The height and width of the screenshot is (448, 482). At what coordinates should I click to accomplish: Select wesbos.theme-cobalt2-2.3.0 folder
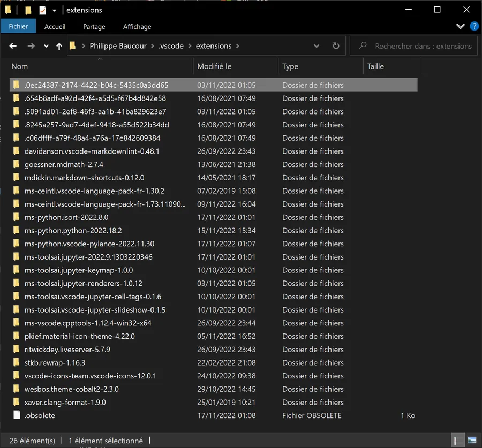tap(72, 389)
